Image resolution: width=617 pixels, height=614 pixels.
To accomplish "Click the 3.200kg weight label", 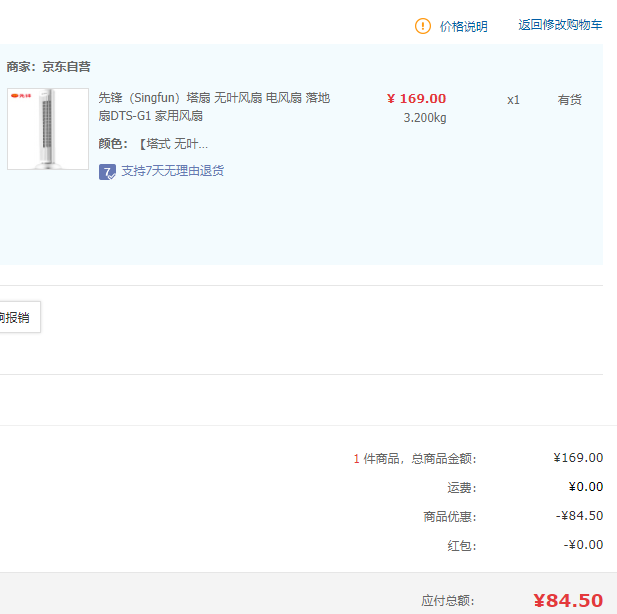I will pos(424,118).
